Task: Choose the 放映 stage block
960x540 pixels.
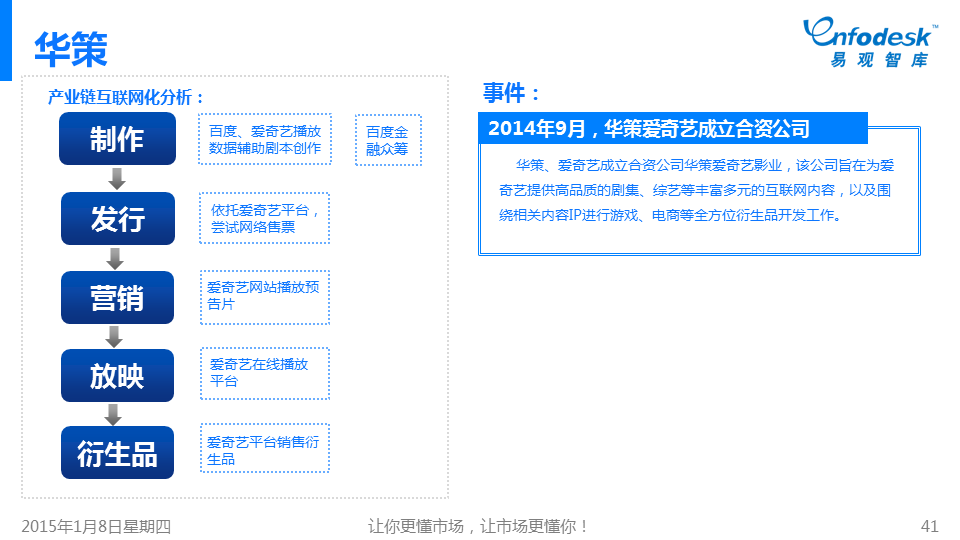Action: [117, 376]
